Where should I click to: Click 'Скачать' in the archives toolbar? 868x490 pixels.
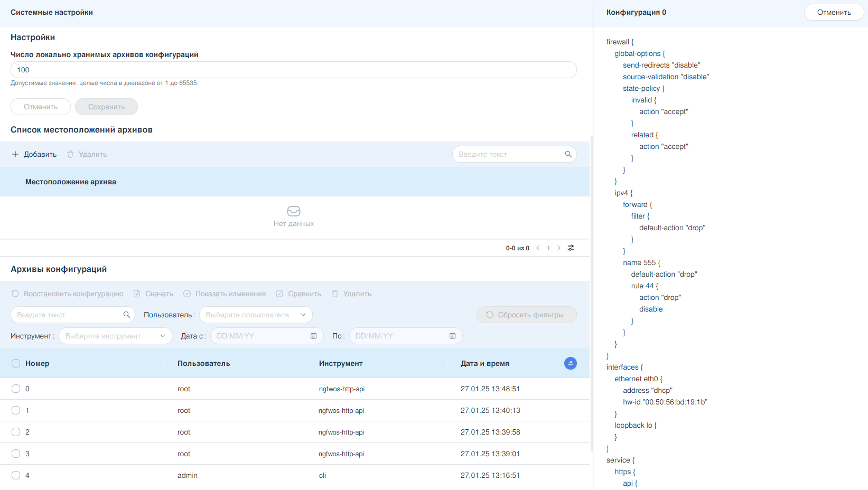[153, 294]
